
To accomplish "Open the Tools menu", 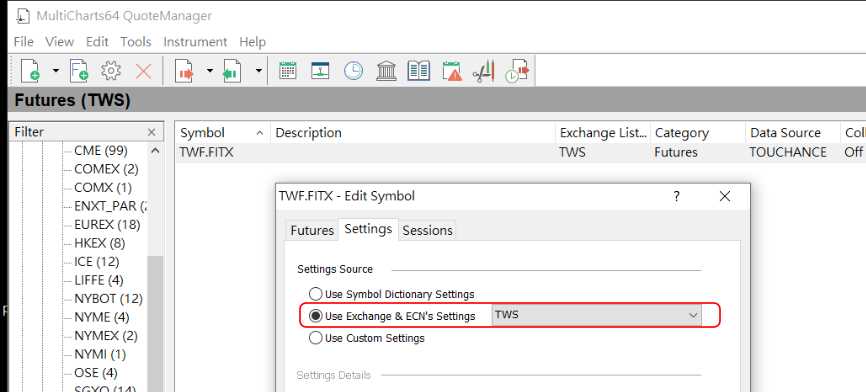I will tap(136, 42).
